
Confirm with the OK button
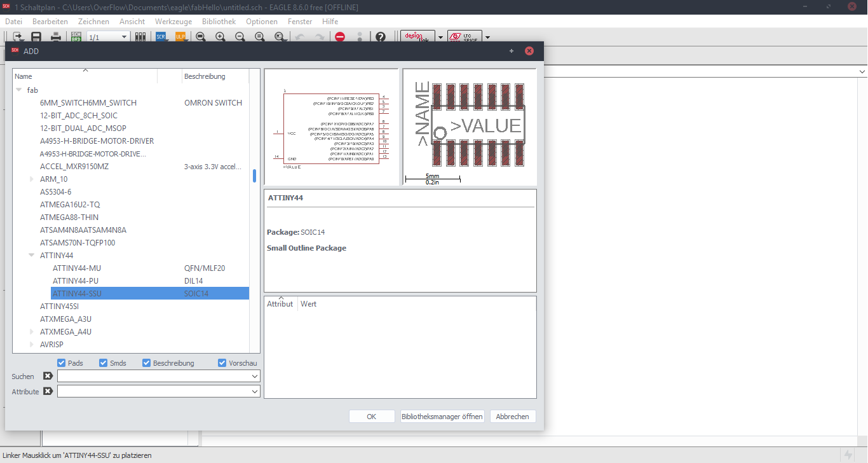[x=372, y=417]
